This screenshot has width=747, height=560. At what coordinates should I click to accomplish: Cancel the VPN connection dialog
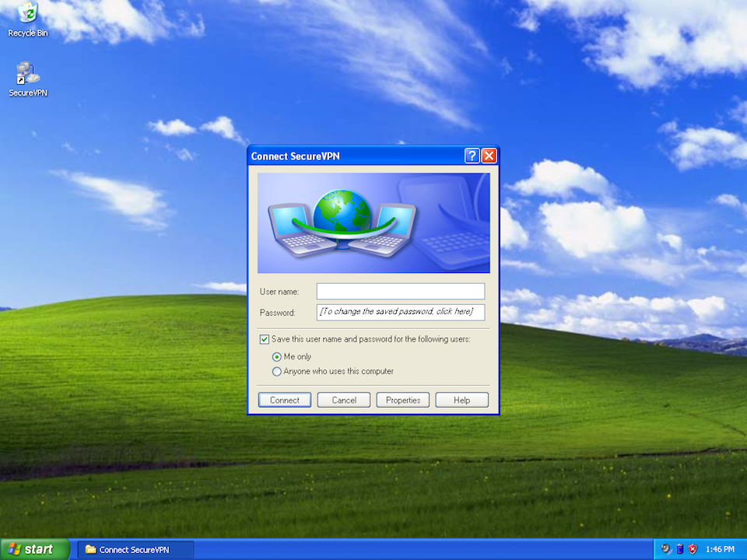click(x=344, y=400)
